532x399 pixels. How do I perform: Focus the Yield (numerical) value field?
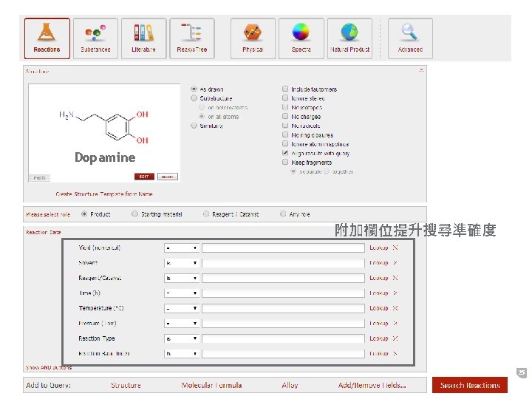coord(283,248)
